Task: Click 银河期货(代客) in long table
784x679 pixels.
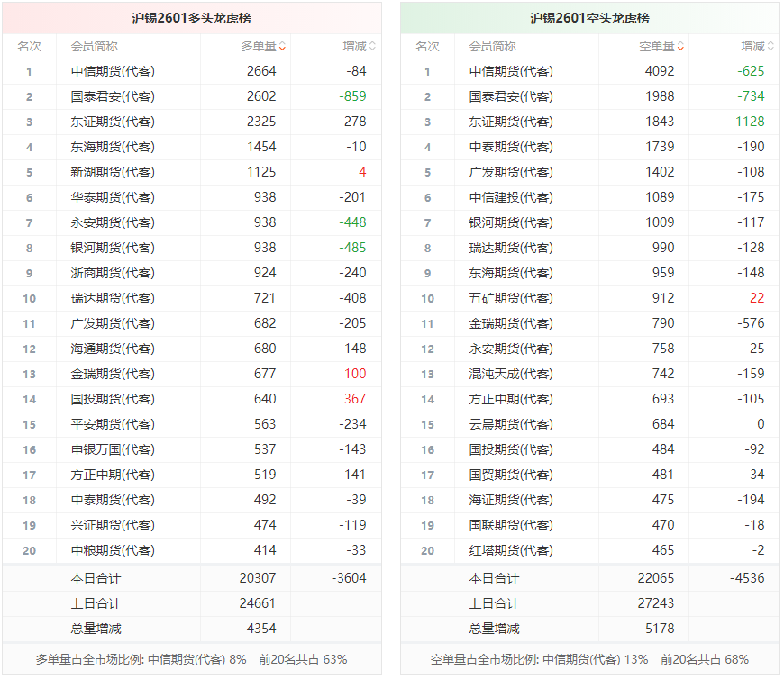Action: tap(113, 248)
